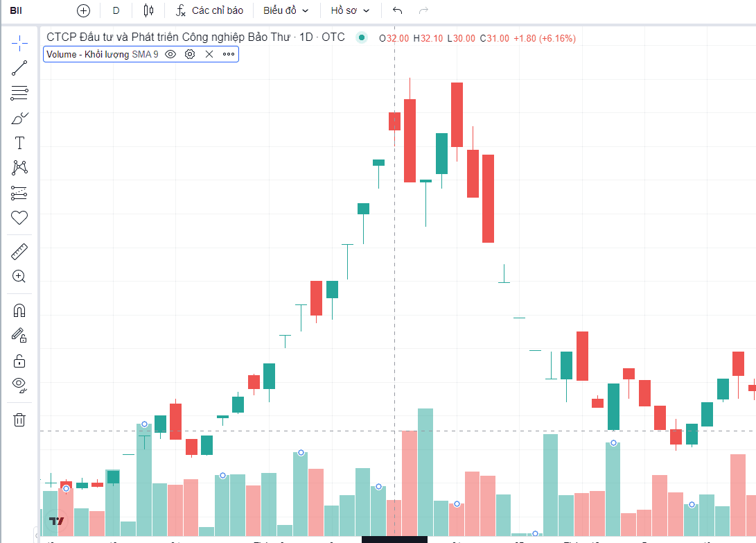756x543 pixels.
Task: Toggle magnet mode for drawings
Action: coord(19,311)
